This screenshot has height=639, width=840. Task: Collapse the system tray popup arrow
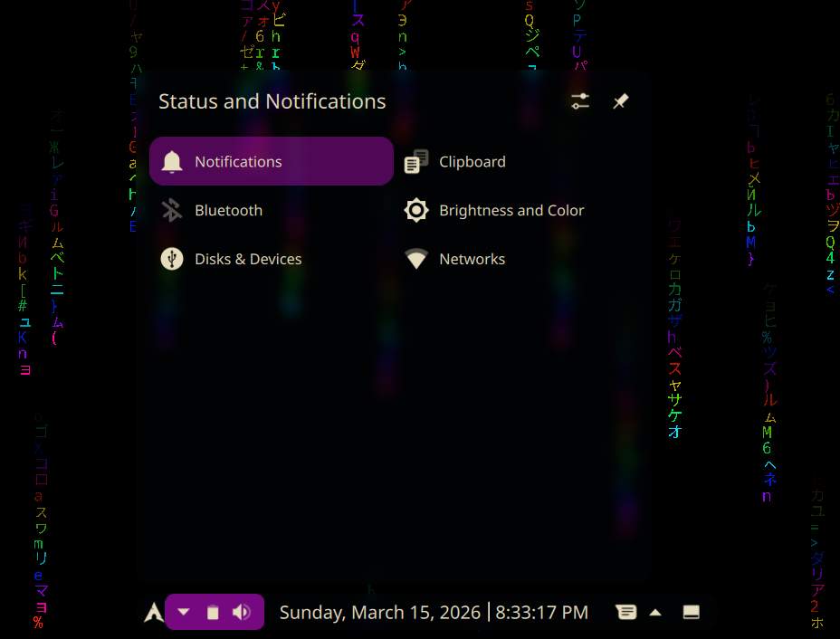[x=184, y=613]
